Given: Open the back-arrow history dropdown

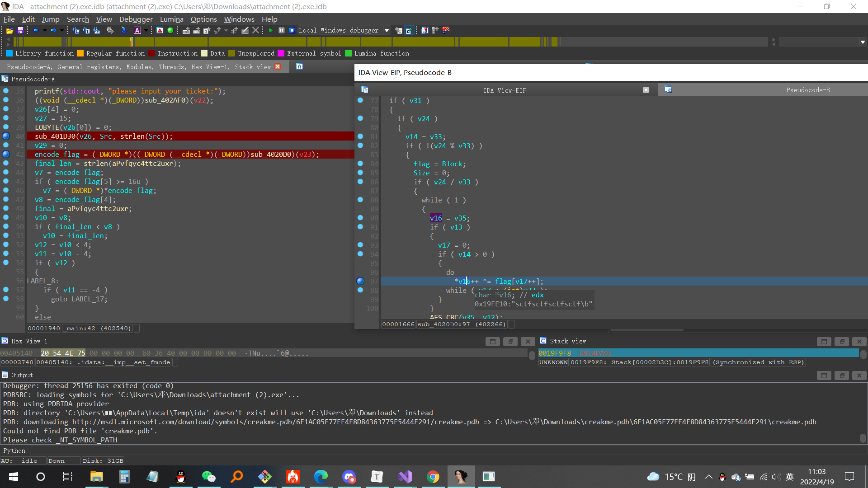Looking at the screenshot, I should pyautogui.click(x=45, y=30).
